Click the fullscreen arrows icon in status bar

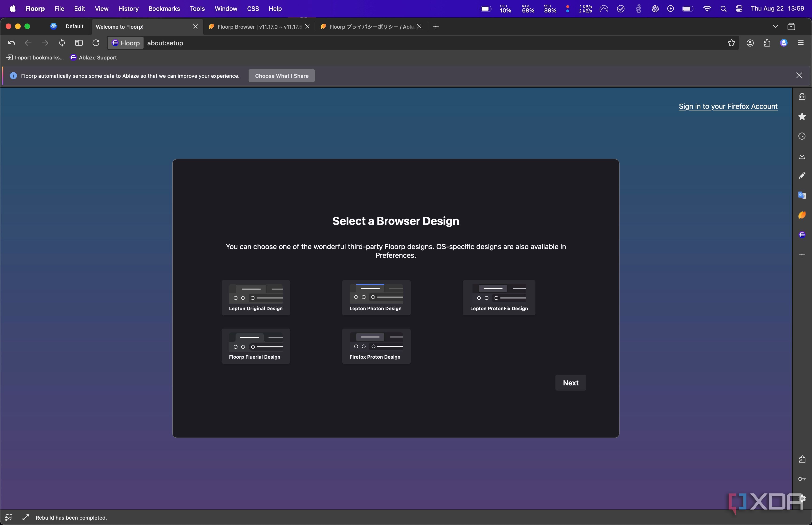click(26, 517)
